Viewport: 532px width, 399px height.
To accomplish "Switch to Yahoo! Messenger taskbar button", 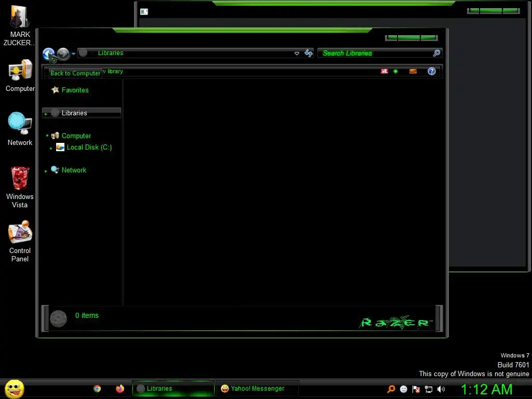I will (257, 389).
